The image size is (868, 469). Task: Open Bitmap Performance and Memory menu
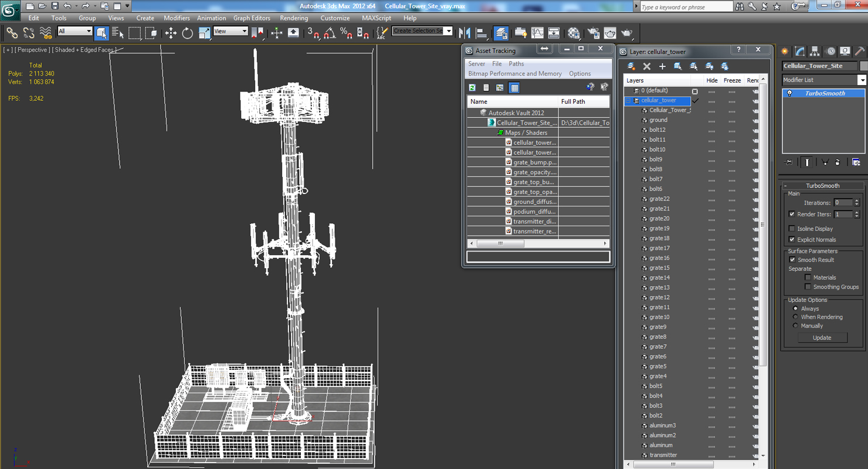[x=515, y=74]
